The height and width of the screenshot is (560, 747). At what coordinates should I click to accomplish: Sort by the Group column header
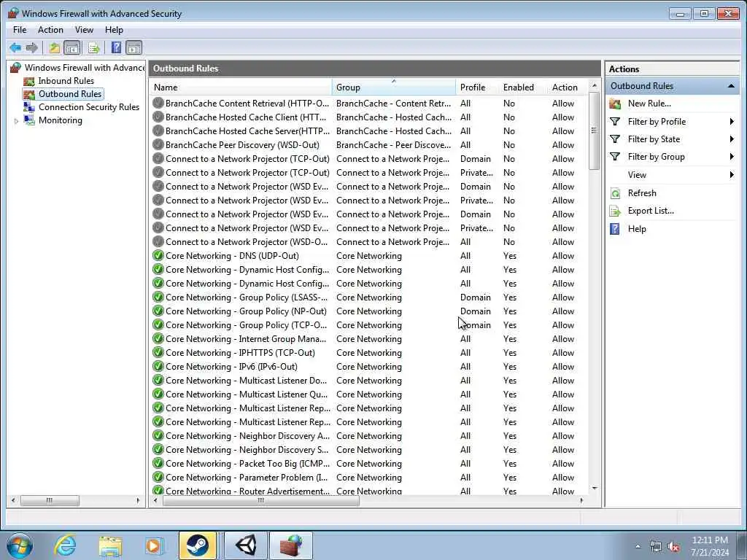pos(393,87)
